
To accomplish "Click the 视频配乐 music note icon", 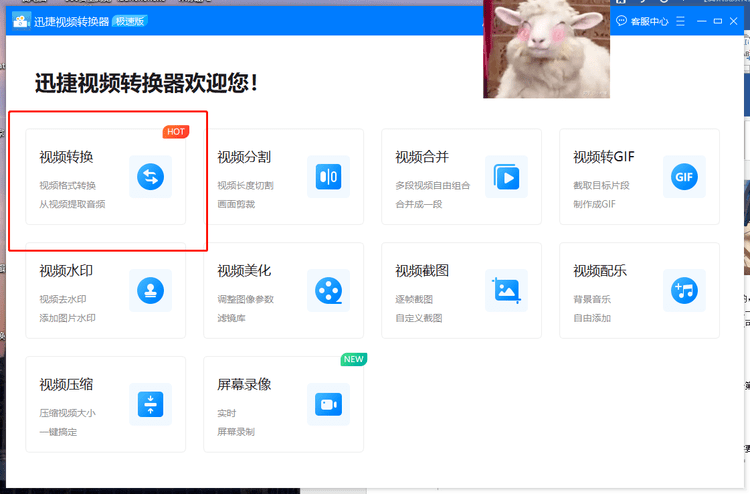I will tap(684, 291).
